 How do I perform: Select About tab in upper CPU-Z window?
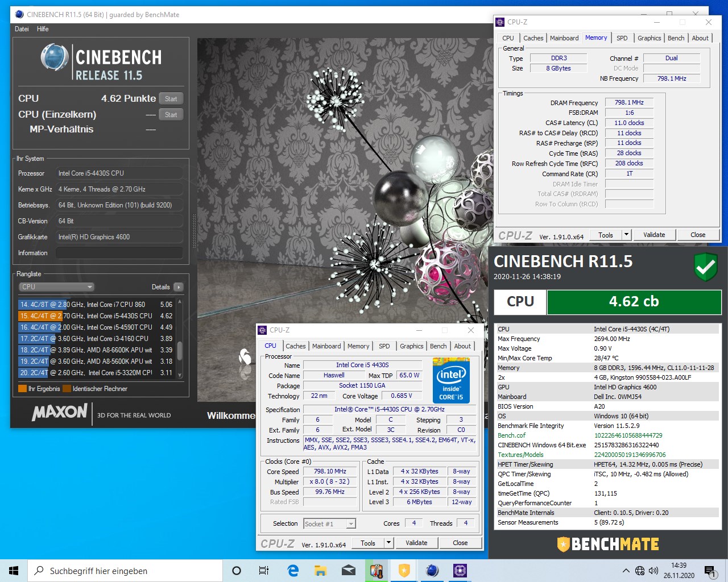(700, 38)
